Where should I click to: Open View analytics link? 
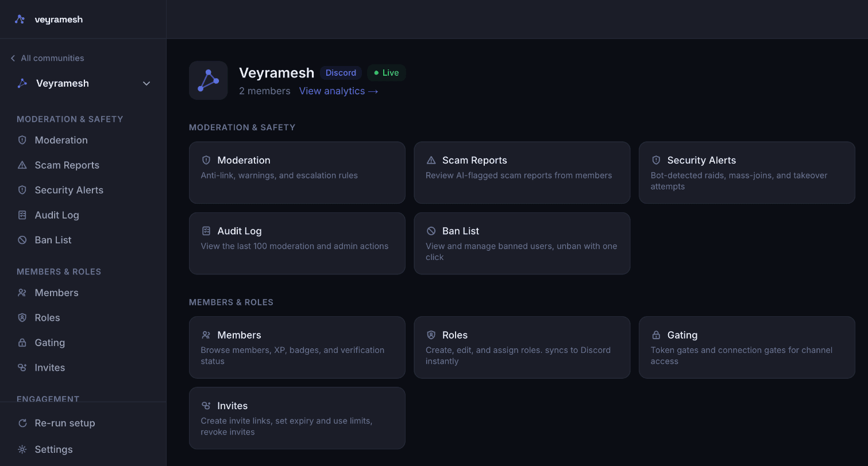pos(338,91)
